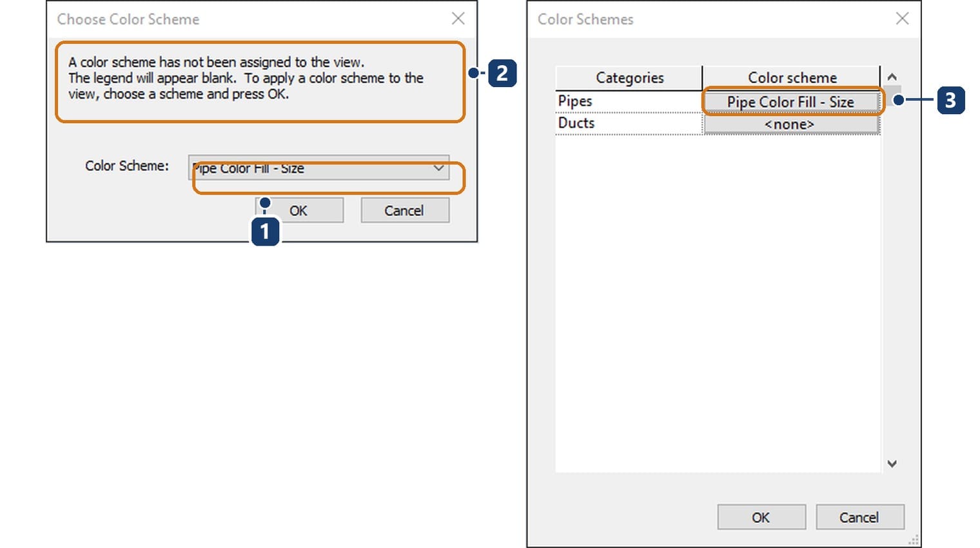Open the Color Scheme dropdown arrow
Viewport: 980px width, 548px height.
click(438, 168)
